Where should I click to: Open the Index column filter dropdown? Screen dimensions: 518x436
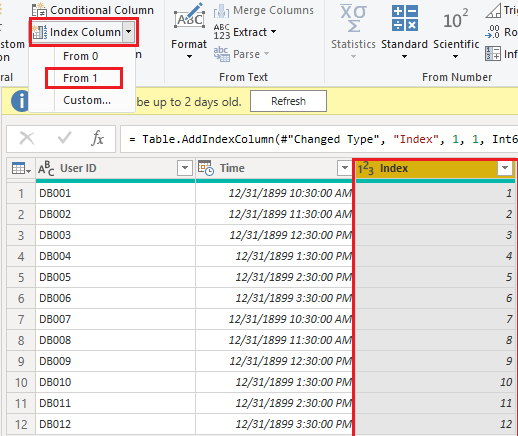pos(505,168)
